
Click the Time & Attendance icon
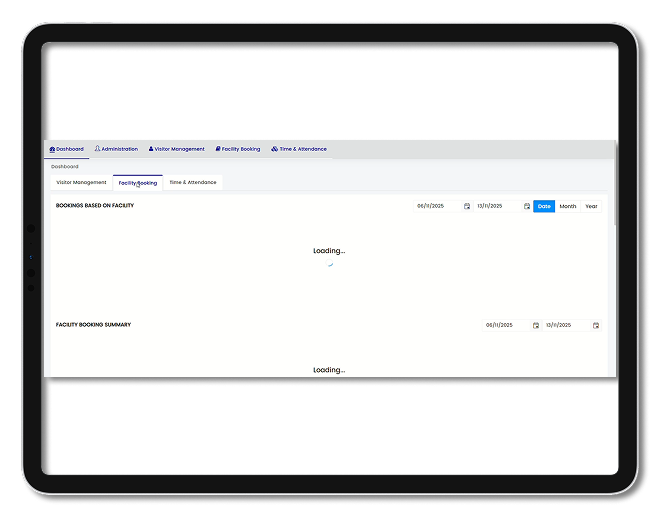click(x=274, y=149)
